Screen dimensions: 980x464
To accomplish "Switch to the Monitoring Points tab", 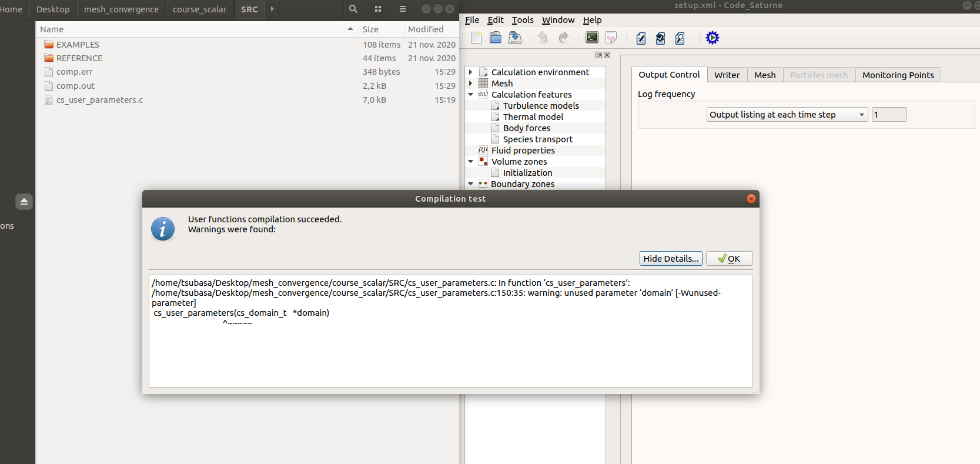I will (898, 75).
